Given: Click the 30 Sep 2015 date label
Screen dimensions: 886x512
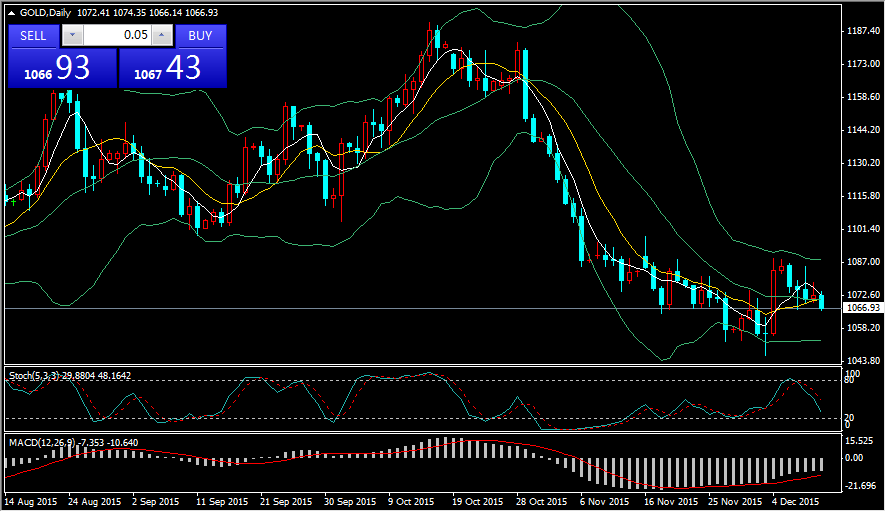Looking at the screenshot, I should (350, 502).
